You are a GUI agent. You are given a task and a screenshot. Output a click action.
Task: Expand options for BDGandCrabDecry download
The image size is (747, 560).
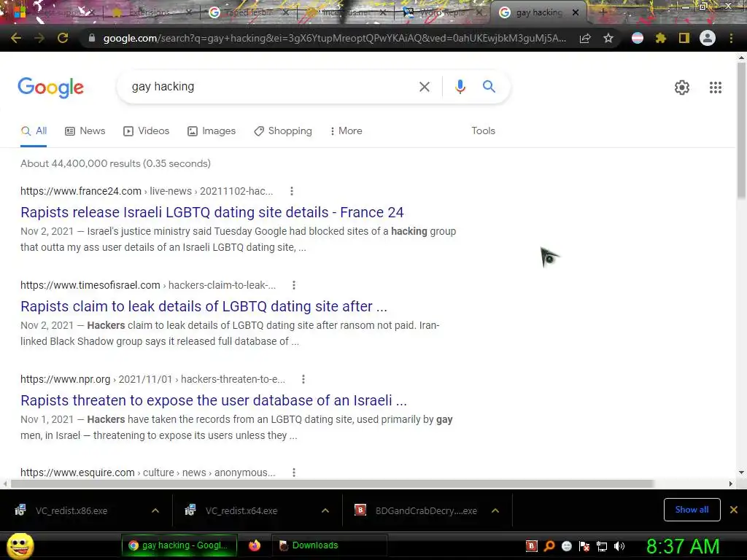(x=495, y=510)
